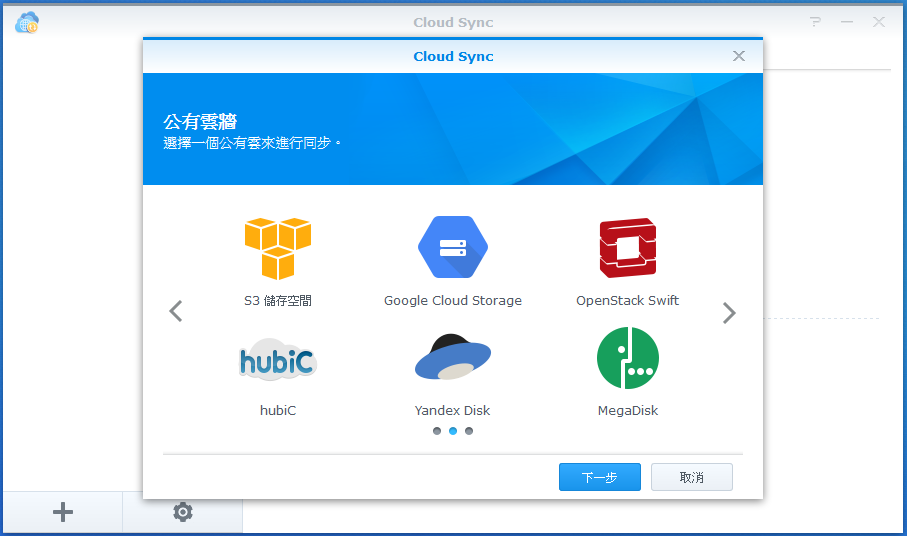
Task: Close the Cloud Sync wizard dialog
Action: 739,56
